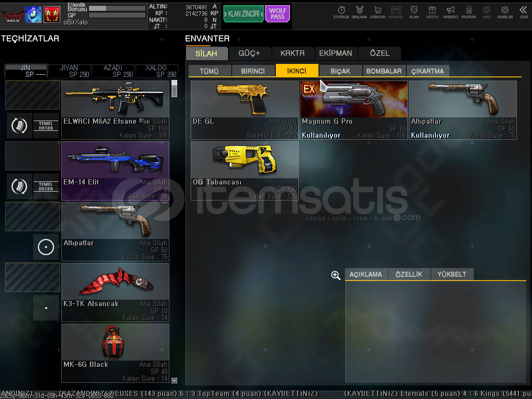The image size is (532, 399).
Task: Click the circle crosshair icon beside Altıpatlar
Action: point(46,247)
